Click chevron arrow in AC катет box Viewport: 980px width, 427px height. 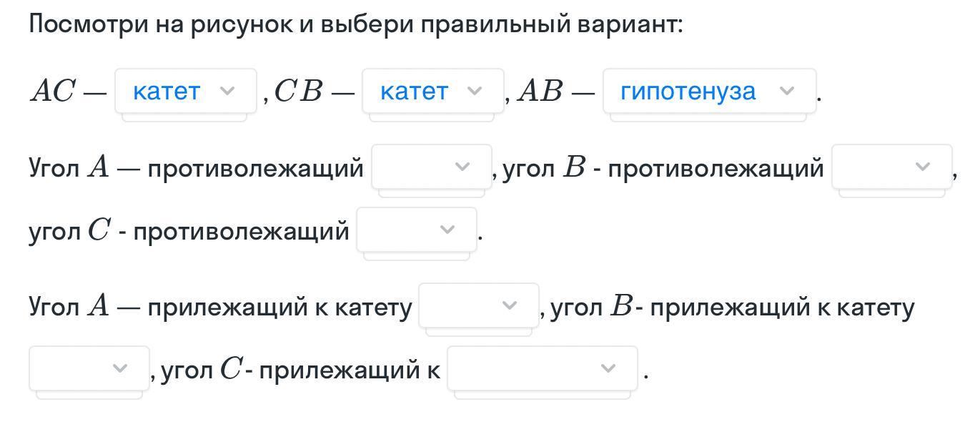227,91
